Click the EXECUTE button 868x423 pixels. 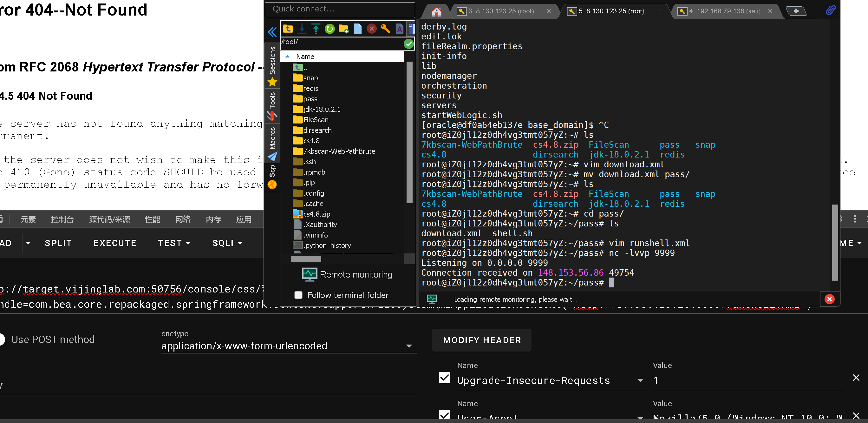[115, 243]
